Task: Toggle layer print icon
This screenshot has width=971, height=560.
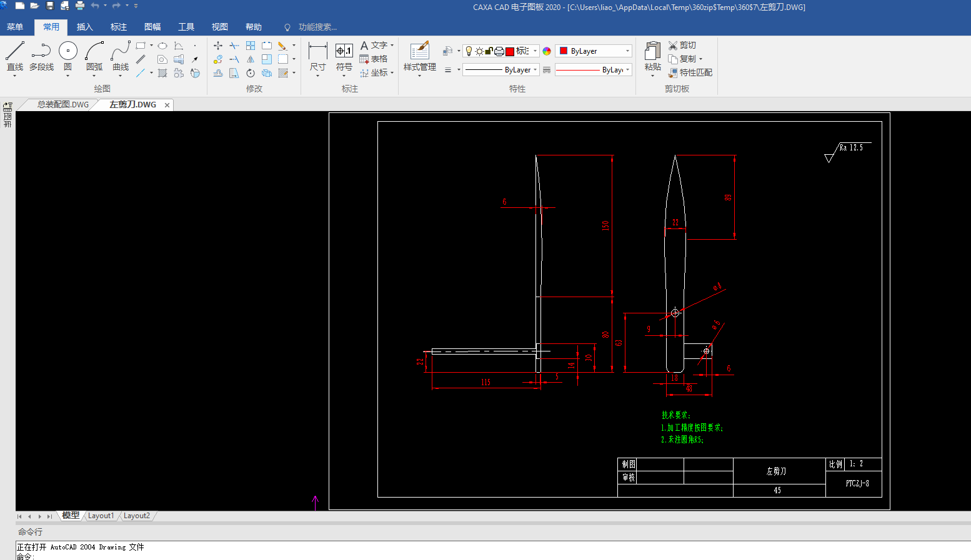Action: pos(499,51)
